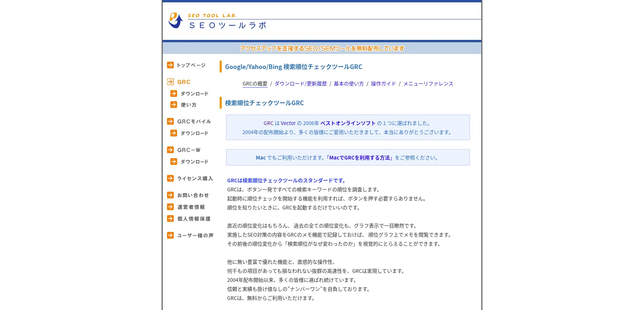The height and width of the screenshot is (310, 644).
Task: Open 運営者情報 page from sidebar
Action: (191, 207)
